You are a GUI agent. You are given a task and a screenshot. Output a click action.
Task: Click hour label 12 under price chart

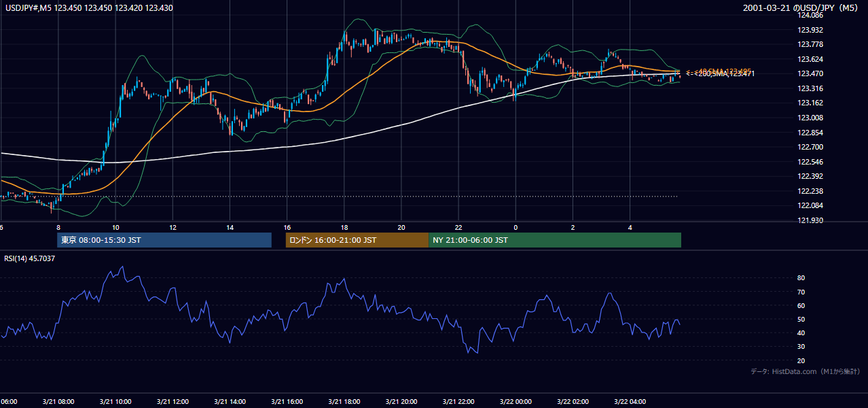173,227
